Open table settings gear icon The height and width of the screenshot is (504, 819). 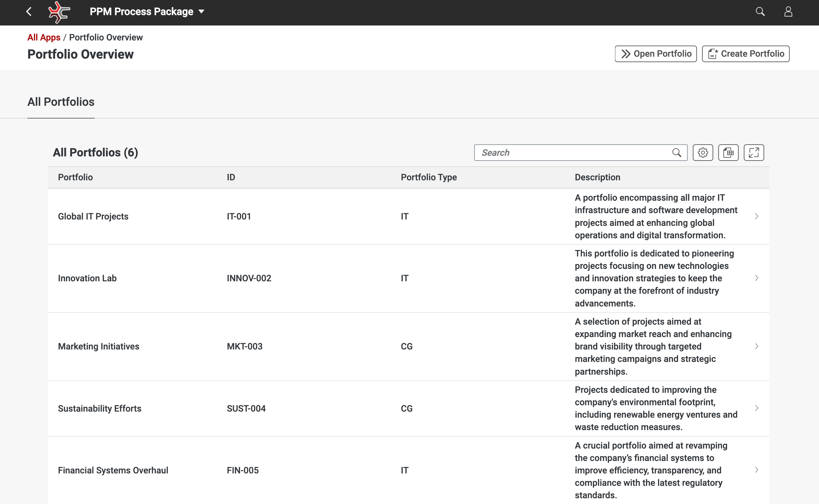click(x=703, y=153)
